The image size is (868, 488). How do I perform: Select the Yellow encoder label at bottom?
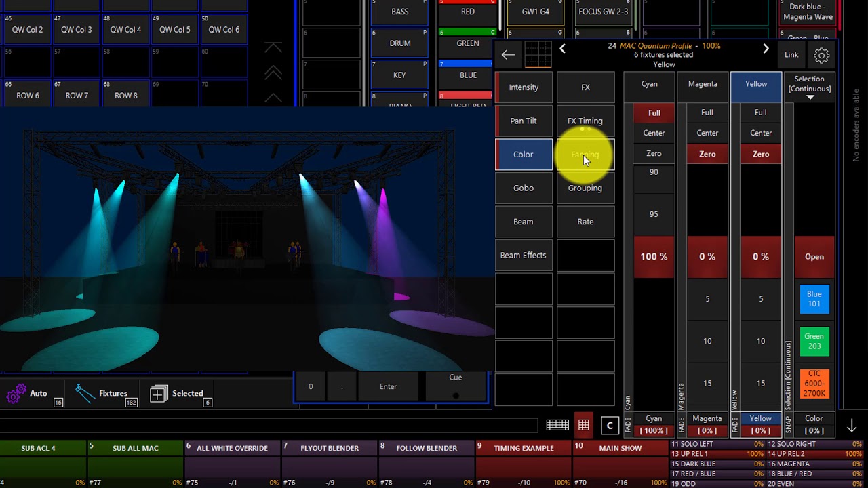(761, 424)
